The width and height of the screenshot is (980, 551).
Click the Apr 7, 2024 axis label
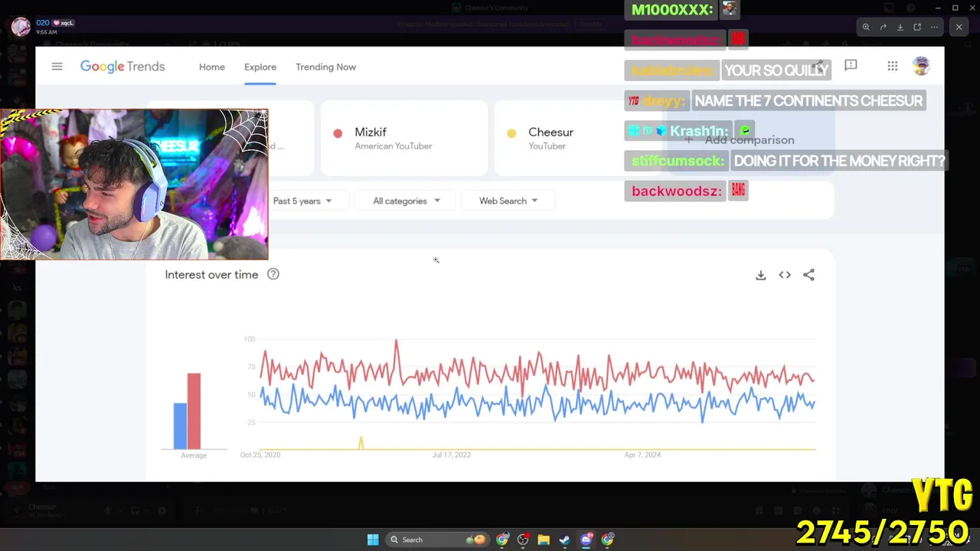pos(642,455)
